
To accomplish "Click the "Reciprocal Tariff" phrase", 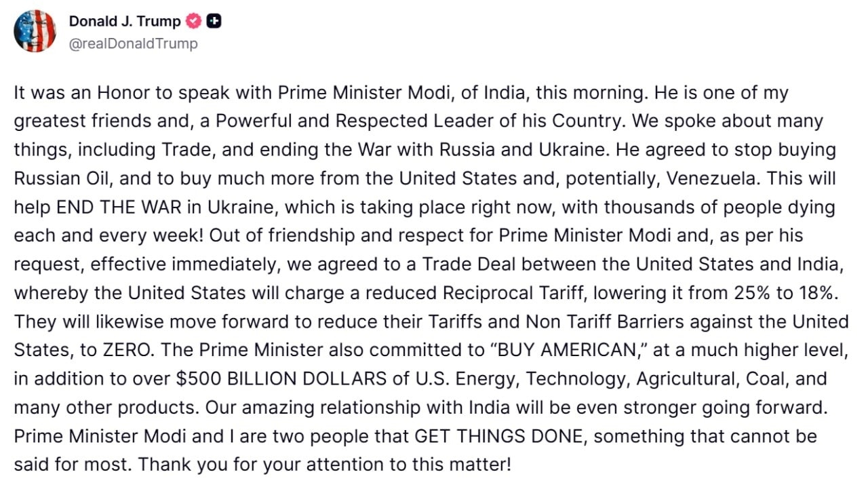I will (x=514, y=293).
